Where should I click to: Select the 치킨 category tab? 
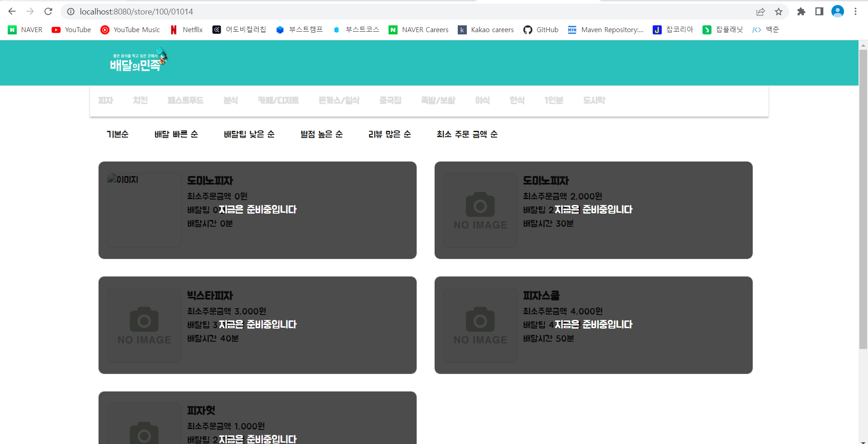[x=140, y=100]
